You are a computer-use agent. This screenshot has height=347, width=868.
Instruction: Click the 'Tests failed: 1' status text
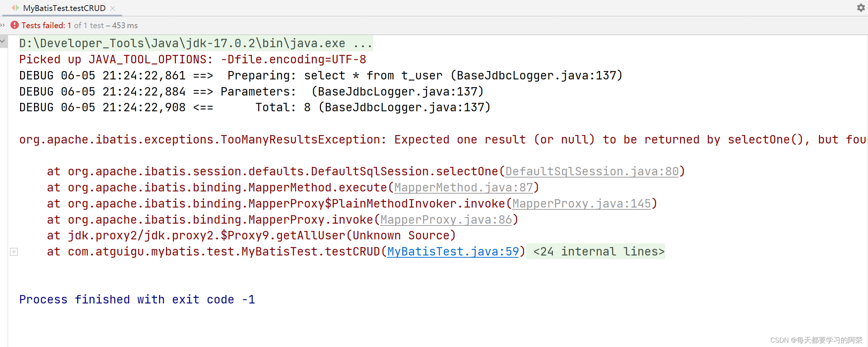click(x=46, y=25)
